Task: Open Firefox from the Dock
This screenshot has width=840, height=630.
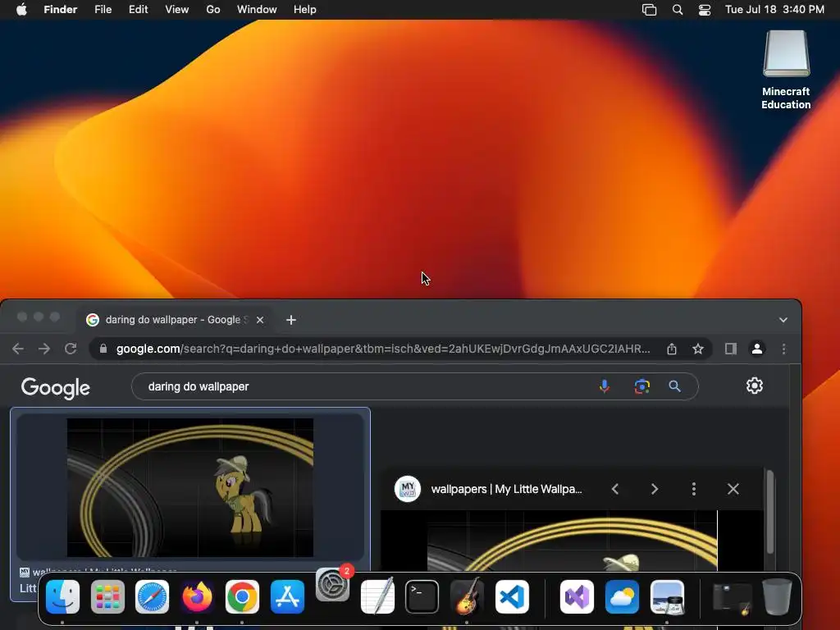Action: tap(197, 597)
